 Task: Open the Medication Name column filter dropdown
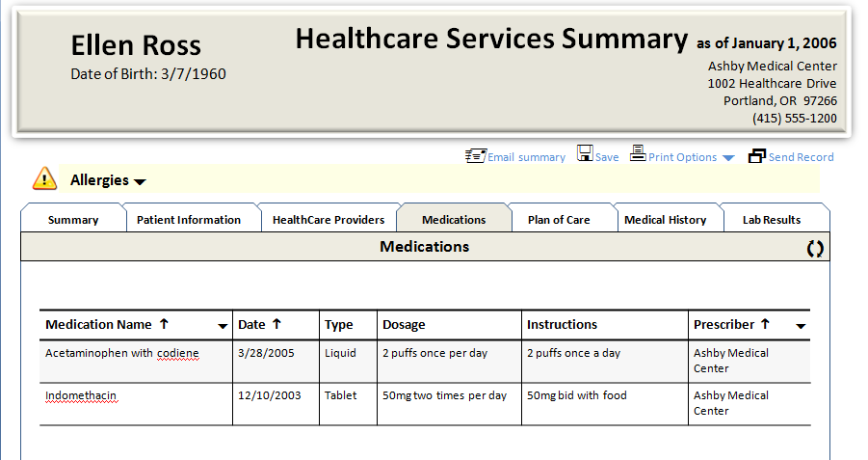223,326
